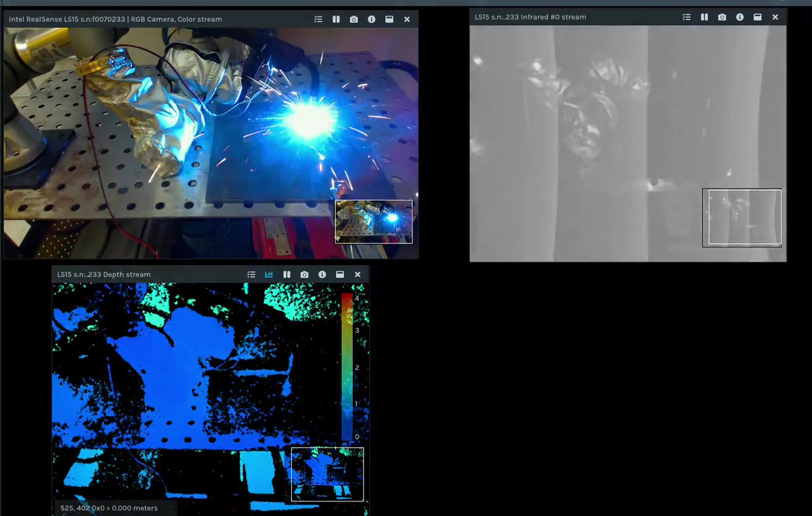
Task: Show info overlay for Infrared #0 stream
Action: (740, 17)
